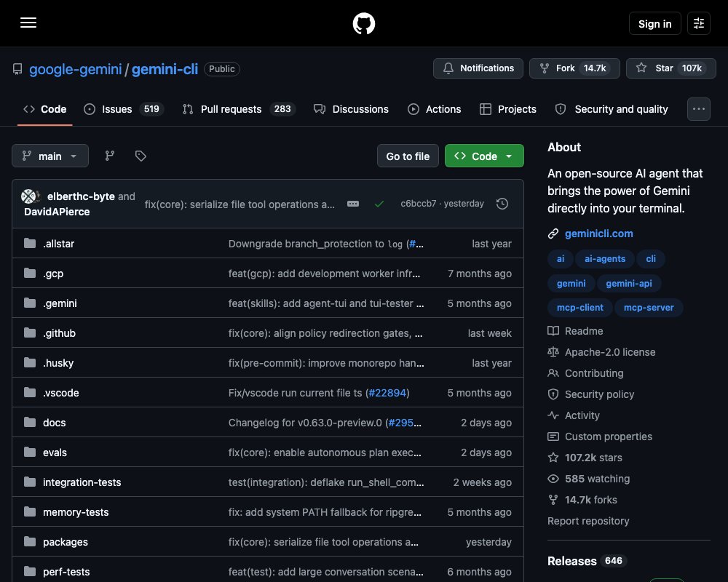Open the evals folder

click(x=55, y=453)
